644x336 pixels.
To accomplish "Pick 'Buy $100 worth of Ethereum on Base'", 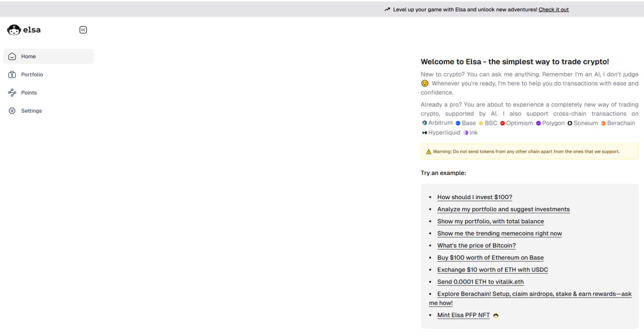I will (491, 258).
